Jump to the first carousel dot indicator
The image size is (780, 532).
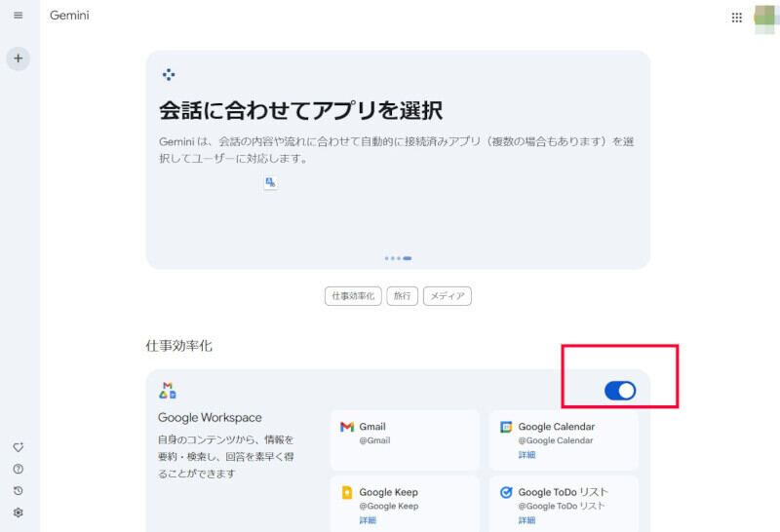[x=386, y=258]
